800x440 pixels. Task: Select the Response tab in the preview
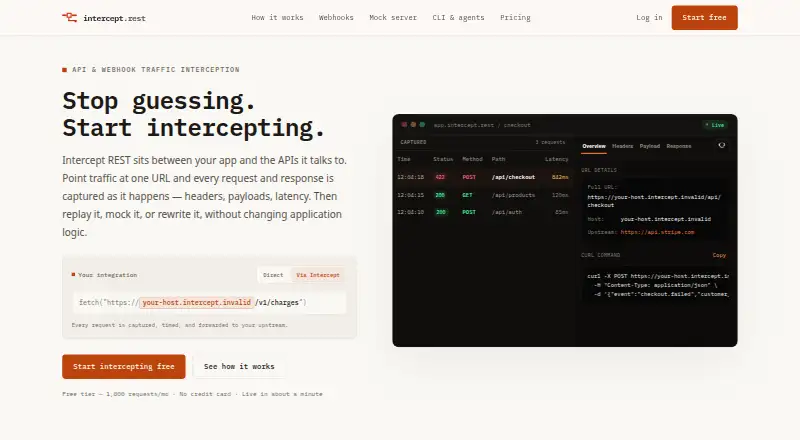(679, 146)
